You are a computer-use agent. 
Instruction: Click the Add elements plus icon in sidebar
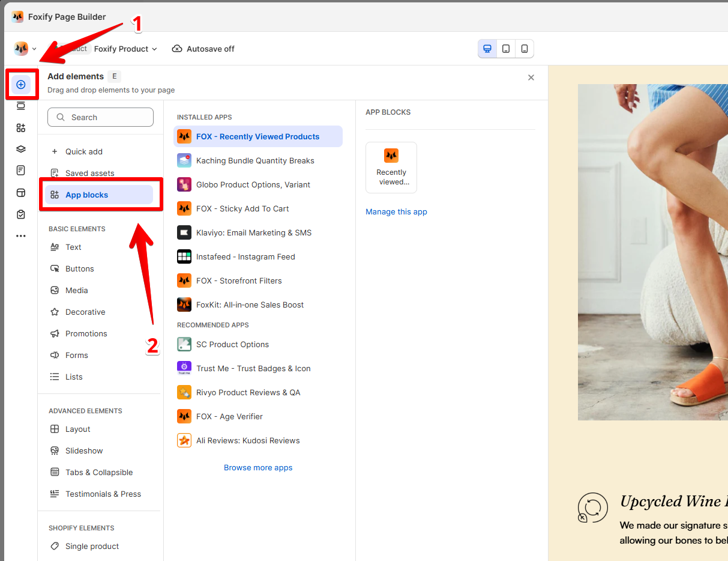pyautogui.click(x=21, y=85)
